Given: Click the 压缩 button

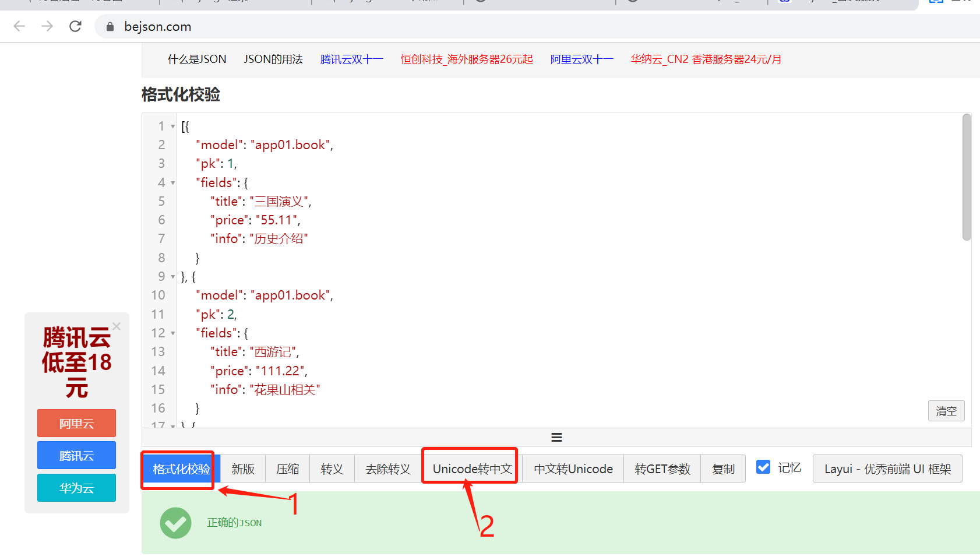Looking at the screenshot, I should point(288,469).
